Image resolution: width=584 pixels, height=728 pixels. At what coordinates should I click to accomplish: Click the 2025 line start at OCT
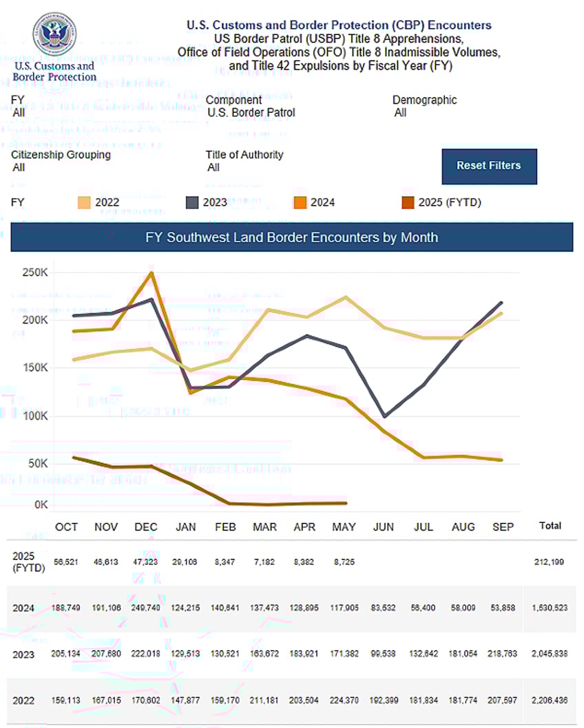(74, 458)
